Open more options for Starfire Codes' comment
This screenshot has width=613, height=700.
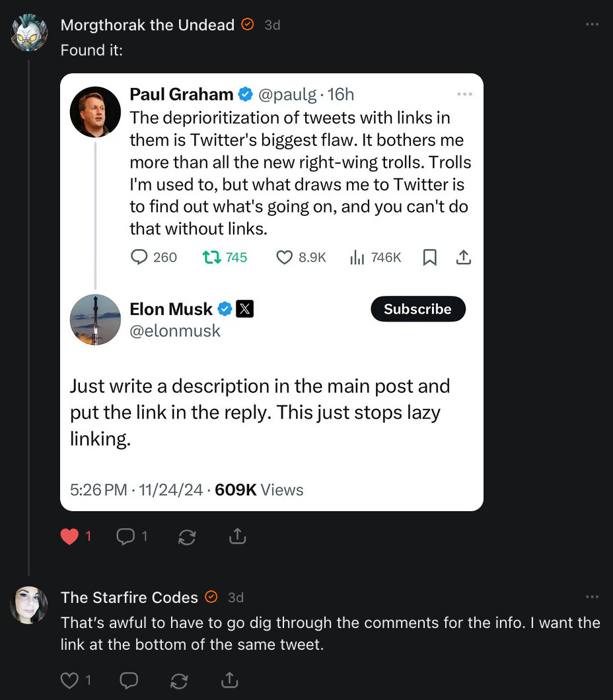click(x=592, y=597)
